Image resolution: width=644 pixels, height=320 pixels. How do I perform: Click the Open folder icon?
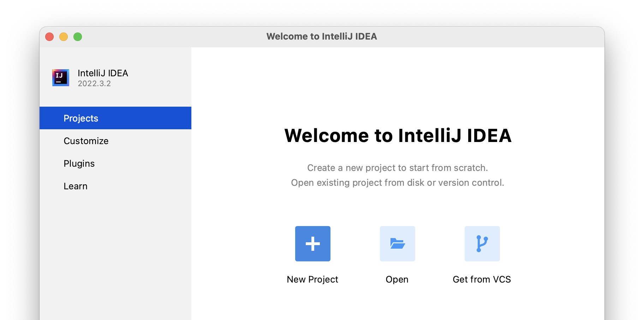pos(397,244)
